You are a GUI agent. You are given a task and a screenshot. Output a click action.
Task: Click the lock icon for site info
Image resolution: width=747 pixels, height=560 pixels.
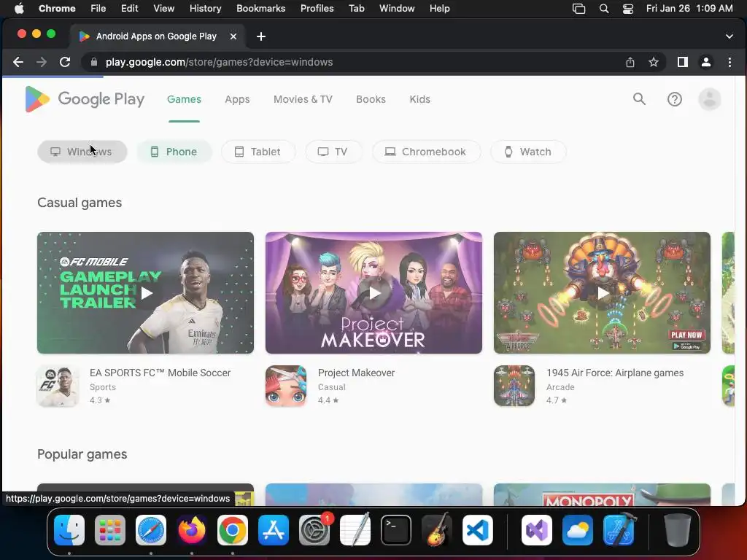tap(94, 62)
